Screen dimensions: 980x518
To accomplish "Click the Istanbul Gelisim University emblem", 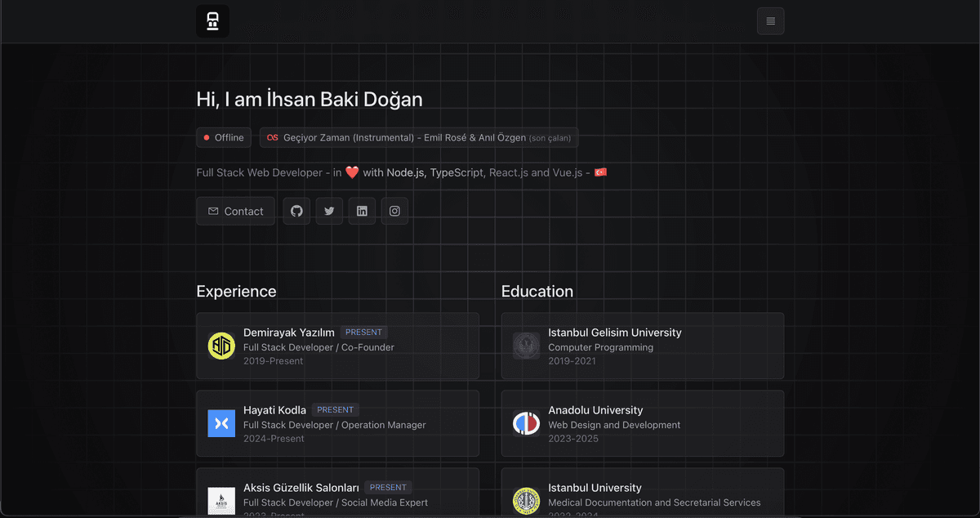I will coord(526,346).
